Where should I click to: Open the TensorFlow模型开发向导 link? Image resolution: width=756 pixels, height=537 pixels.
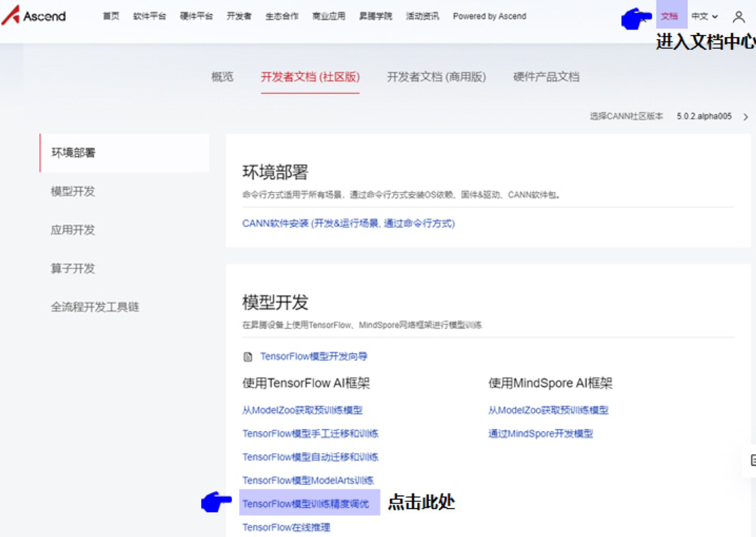(x=314, y=356)
